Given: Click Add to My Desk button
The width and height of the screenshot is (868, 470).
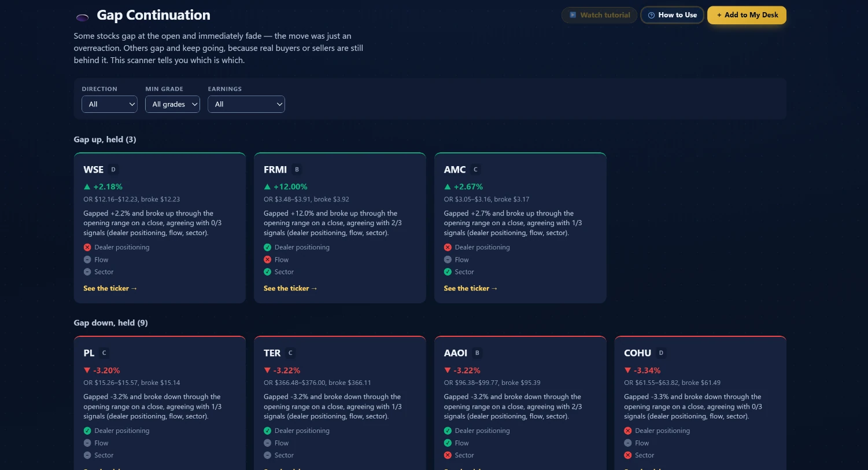Looking at the screenshot, I should [x=747, y=15].
